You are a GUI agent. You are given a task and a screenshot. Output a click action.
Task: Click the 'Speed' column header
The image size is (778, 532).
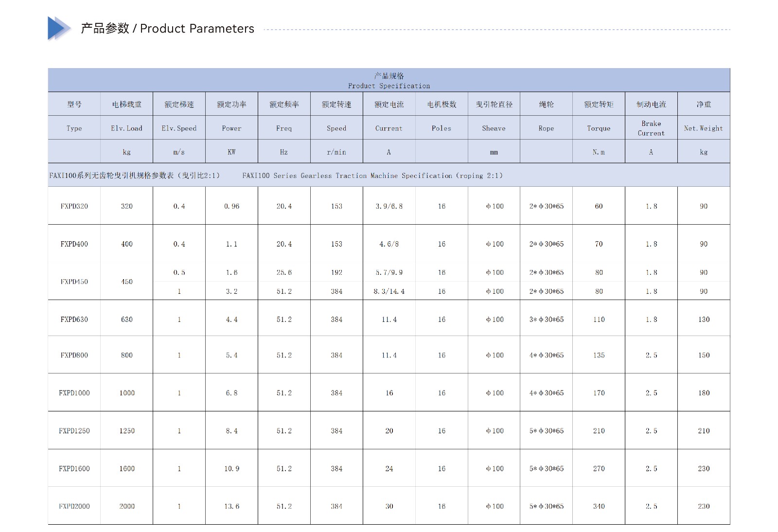coord(336,128)
